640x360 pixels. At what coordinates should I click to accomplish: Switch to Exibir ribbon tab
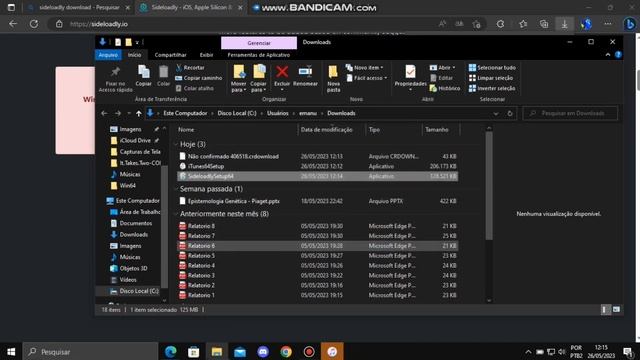206,55
